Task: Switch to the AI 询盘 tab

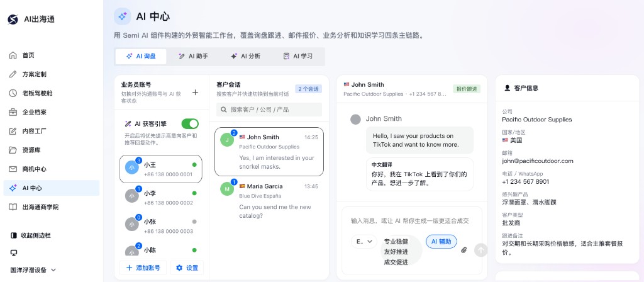Action: coord(141,56)
